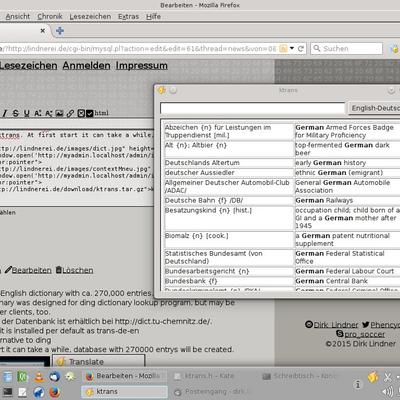The width and height of the screenshot is (400, 400).
Task: Click the volume speaker icon in tray
Action: [387, 392]
